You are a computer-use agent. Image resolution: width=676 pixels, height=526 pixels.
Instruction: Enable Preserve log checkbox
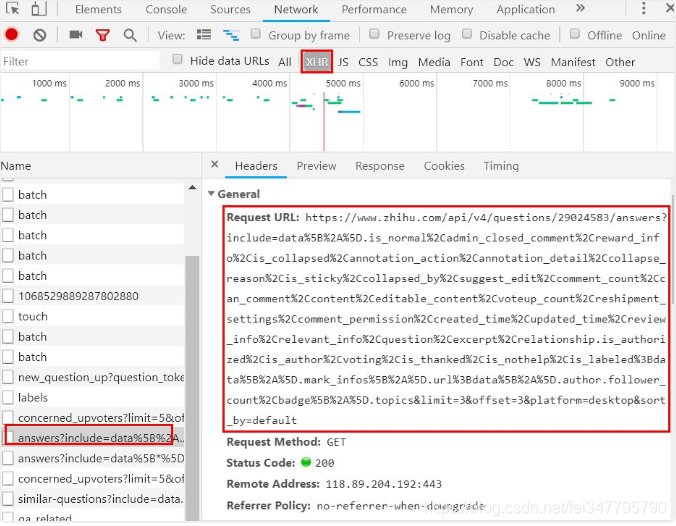click(x=374, y=34)
